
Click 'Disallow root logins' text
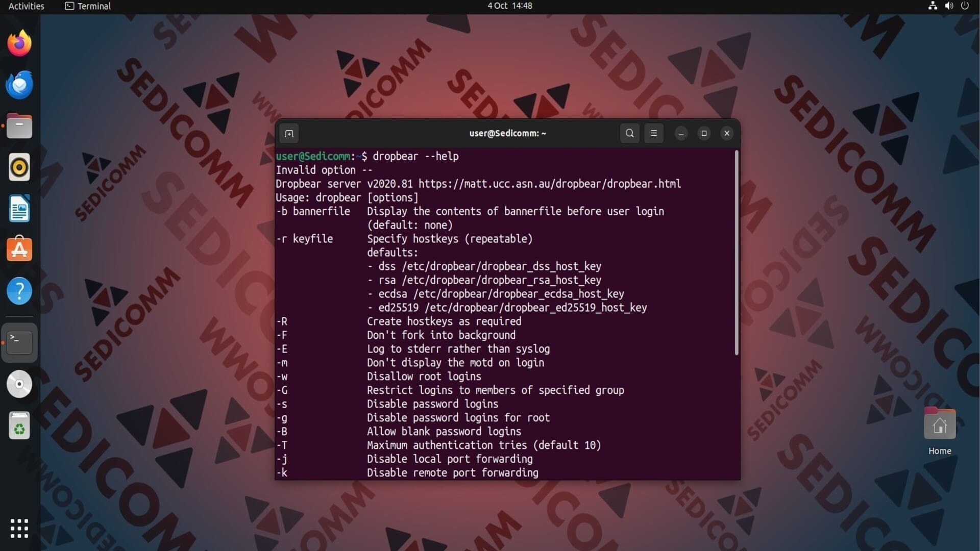[x=424, y=377]
